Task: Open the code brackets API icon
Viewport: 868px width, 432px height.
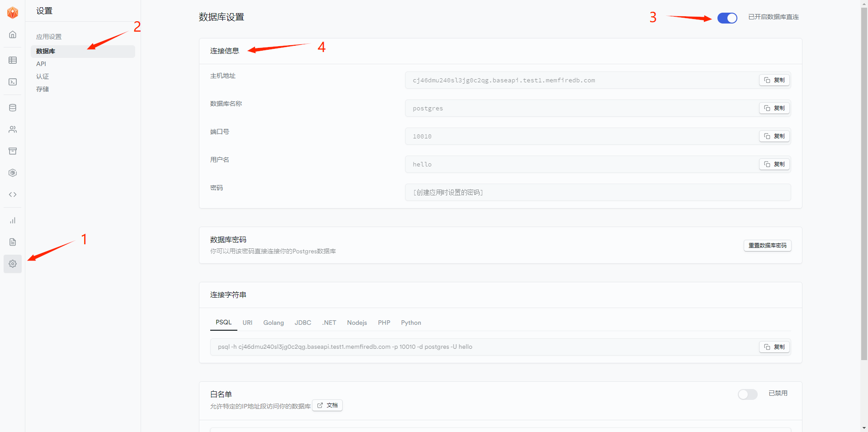Action: [x=13, y=195]
